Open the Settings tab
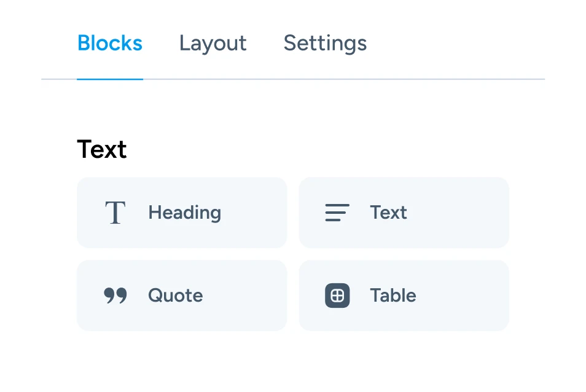This screenshot has width=586, height=392. pyautogui.click(x=325, y=44)
